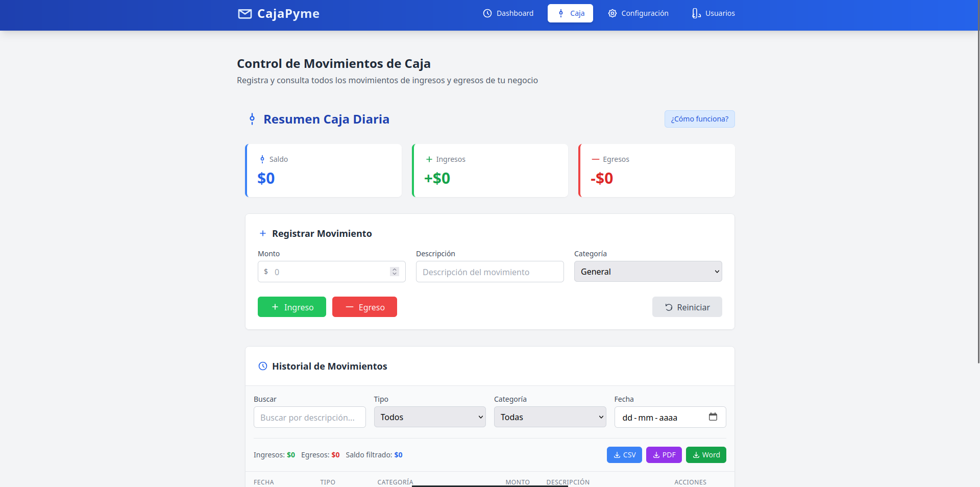Focus the Buscar por descripción search field
Image resolution: width=980 pixels, height=487 pixels.
click(x=310, y=417)
